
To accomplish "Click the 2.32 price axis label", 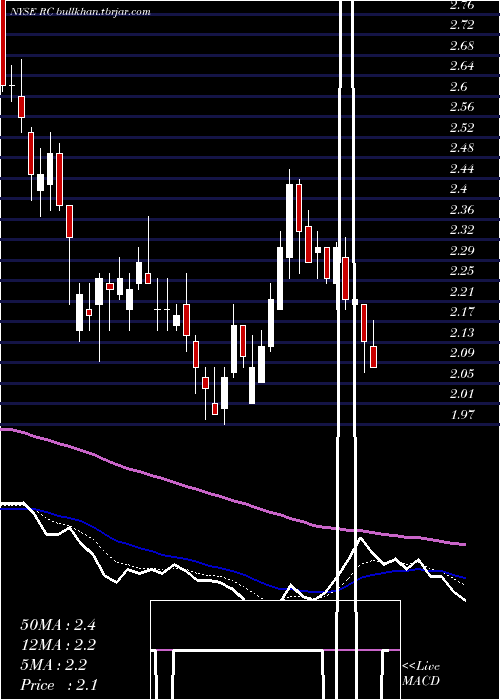I will (462, 230).
